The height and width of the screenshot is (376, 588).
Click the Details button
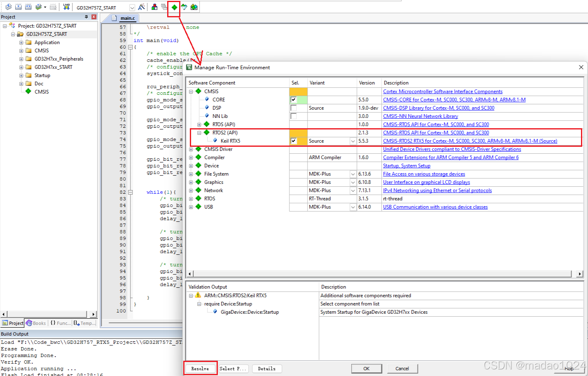(x=267, y=369)
